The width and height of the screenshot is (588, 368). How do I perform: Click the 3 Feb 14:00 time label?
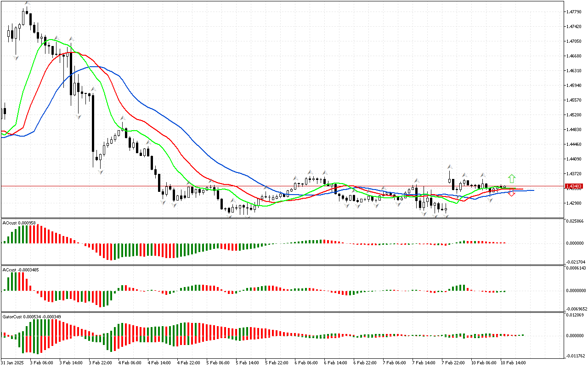click(70, 363)
